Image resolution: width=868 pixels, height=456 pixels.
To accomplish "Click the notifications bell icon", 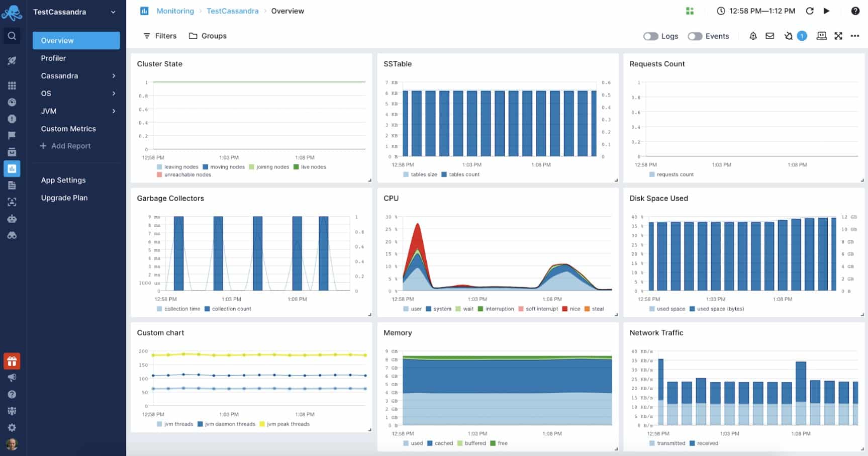I will pyautogui.click(x=752, y=36).
